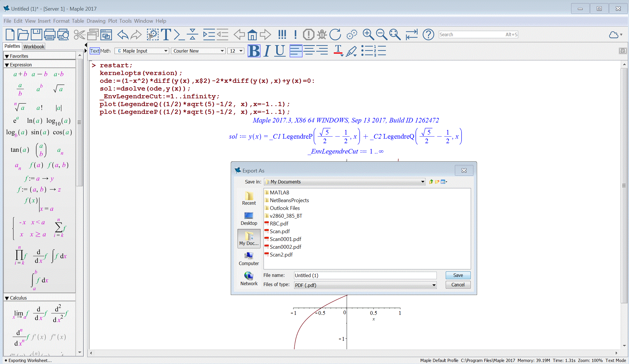Open a file using the folder icon
Image resolution: width=629 pixels, height=364 pixels.
[23, 35]
